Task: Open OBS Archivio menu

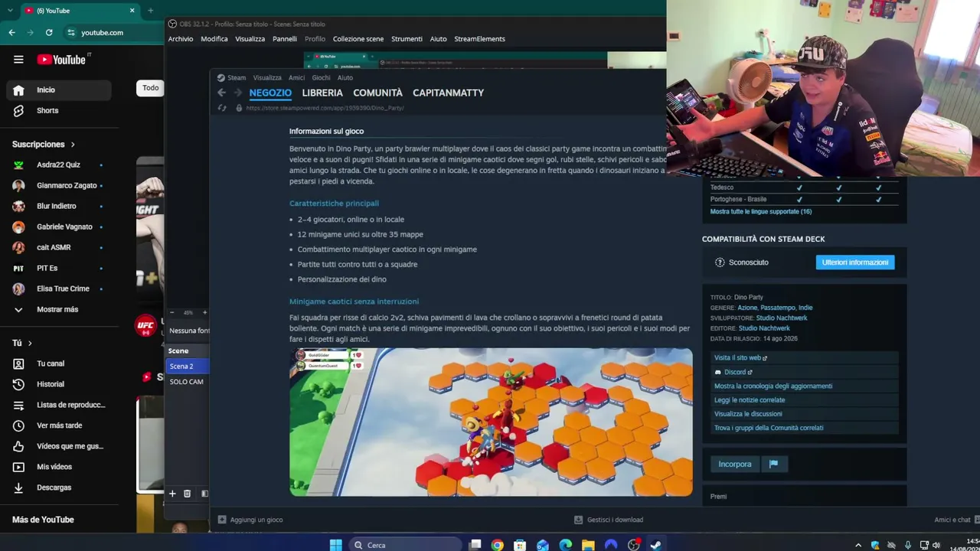Action: click(181, 39)
